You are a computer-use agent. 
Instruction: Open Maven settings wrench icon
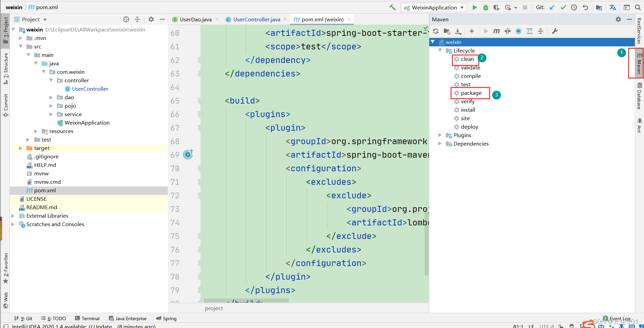click(x=555, y=31)
